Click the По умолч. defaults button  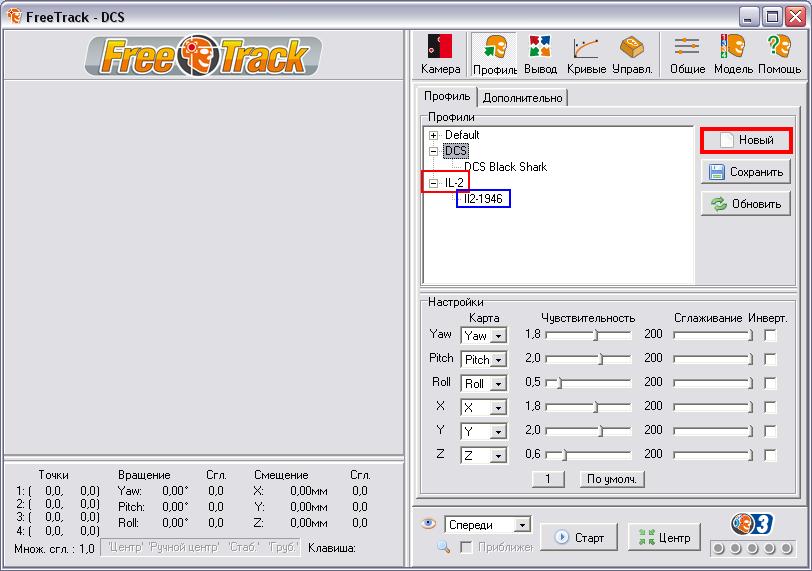(612, 479)
